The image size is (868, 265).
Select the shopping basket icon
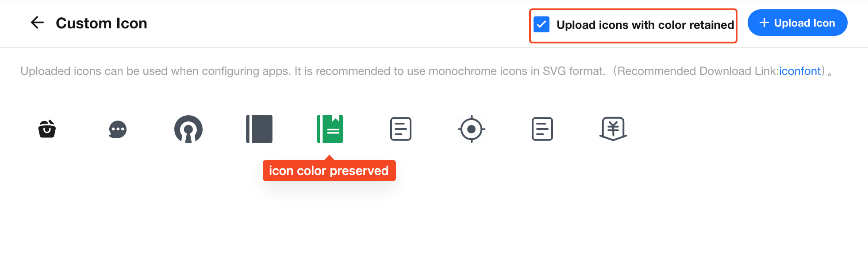click(47, 129)
